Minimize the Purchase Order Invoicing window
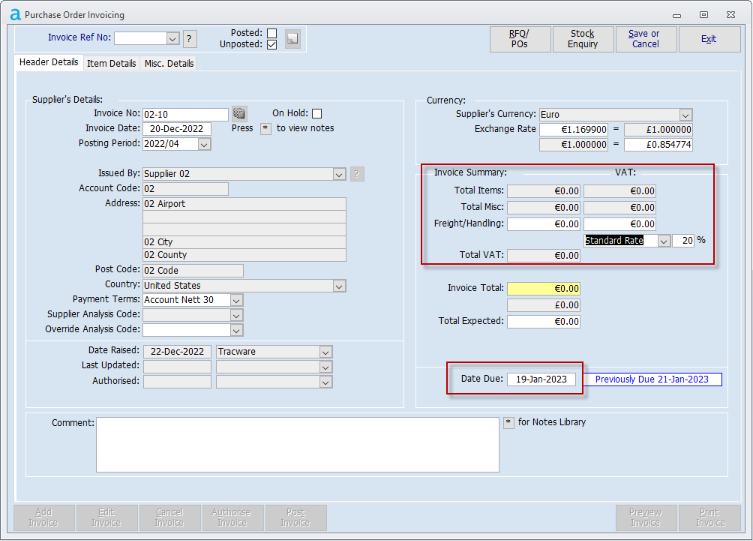 (677, 15)
